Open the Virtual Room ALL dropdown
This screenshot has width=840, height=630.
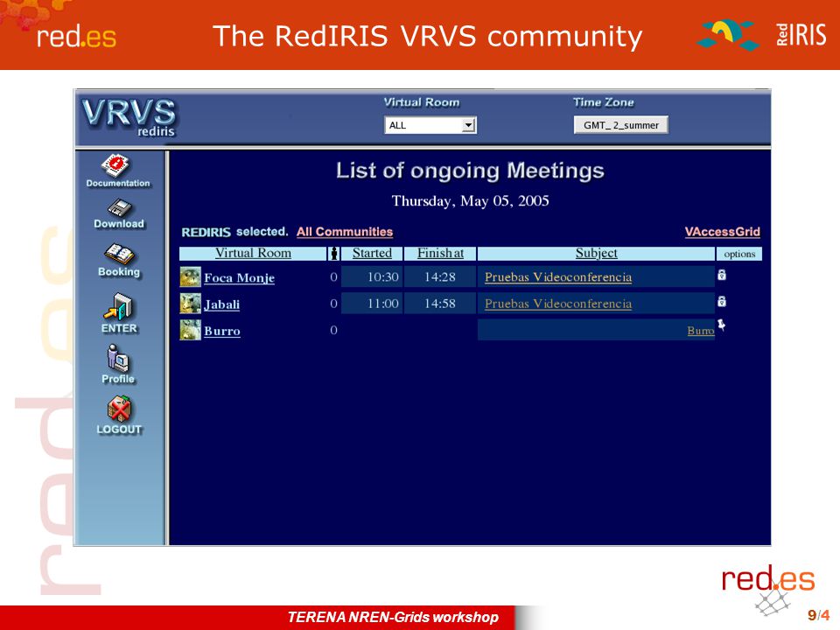(x=430, y=125)
